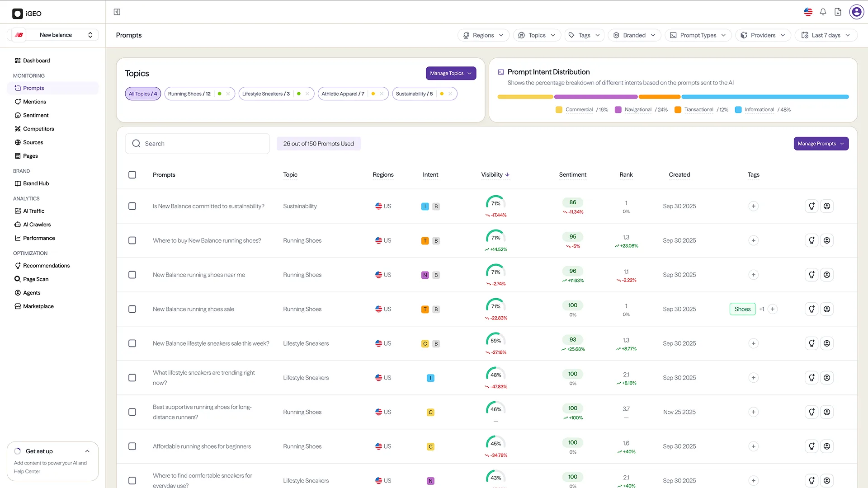Add tag to sustainability prompt row
Screen dimensions: 868x488
click(754, 206)
